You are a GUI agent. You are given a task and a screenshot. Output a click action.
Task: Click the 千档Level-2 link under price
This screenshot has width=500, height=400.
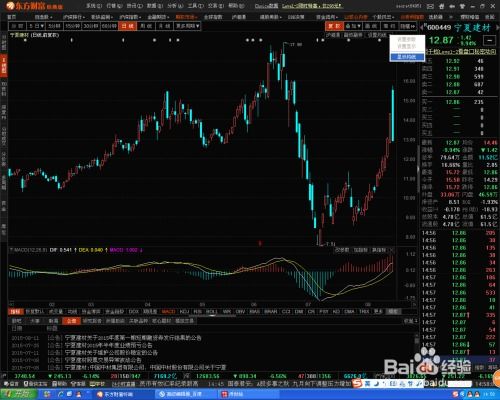tap(461, 52)
